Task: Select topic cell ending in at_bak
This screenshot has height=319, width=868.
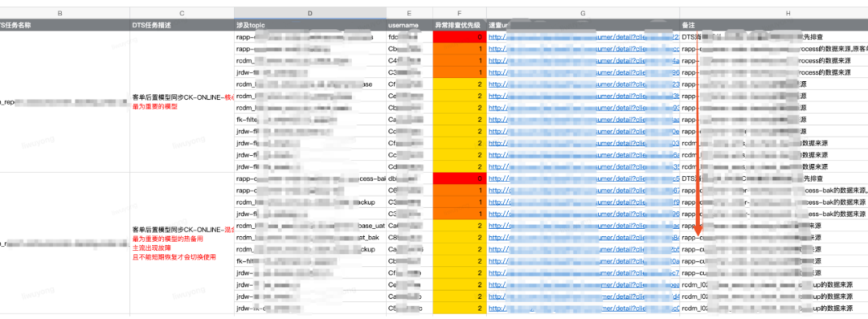Action: (x=310, y=237)
